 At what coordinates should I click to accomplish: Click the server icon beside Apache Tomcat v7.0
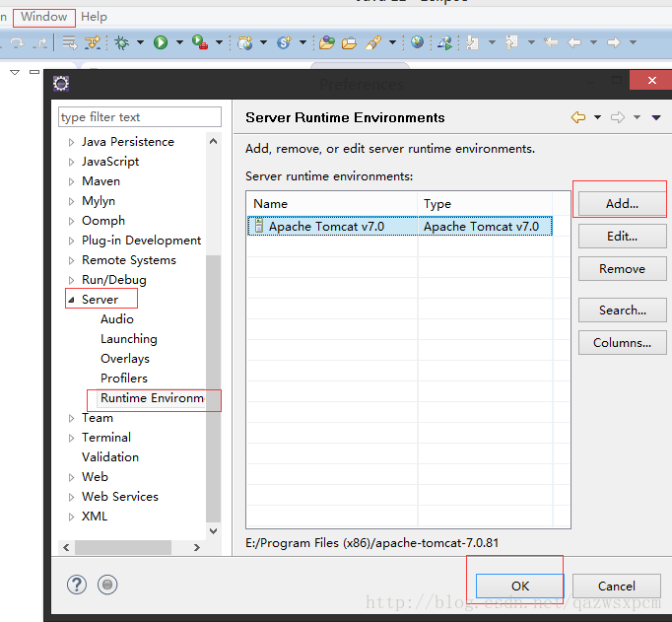258,226
